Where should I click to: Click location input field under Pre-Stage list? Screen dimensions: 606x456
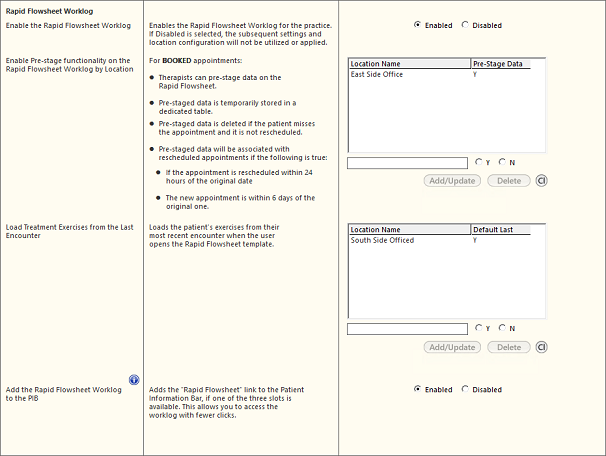point(407,163)
